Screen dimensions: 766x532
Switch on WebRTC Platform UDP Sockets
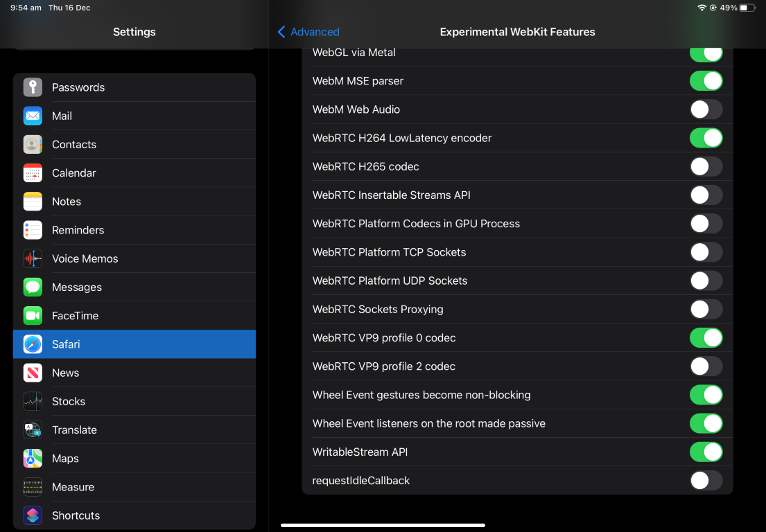coord(706,281)
